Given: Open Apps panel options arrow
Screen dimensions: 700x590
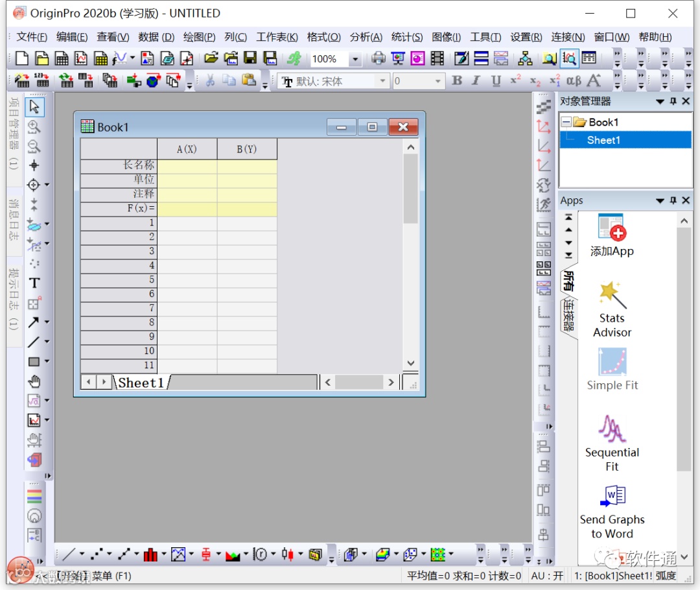Looking at the screenshot, I should pos(660,200).
